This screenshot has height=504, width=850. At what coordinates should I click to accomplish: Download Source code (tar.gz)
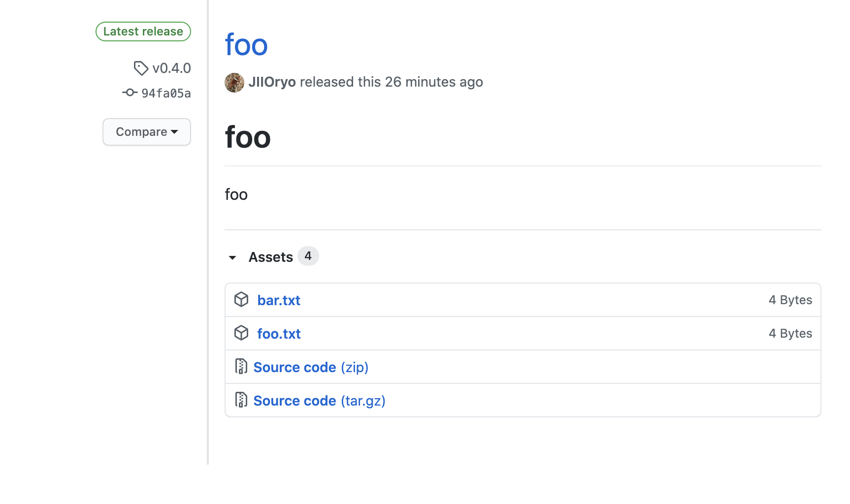[x=319, y=401]
